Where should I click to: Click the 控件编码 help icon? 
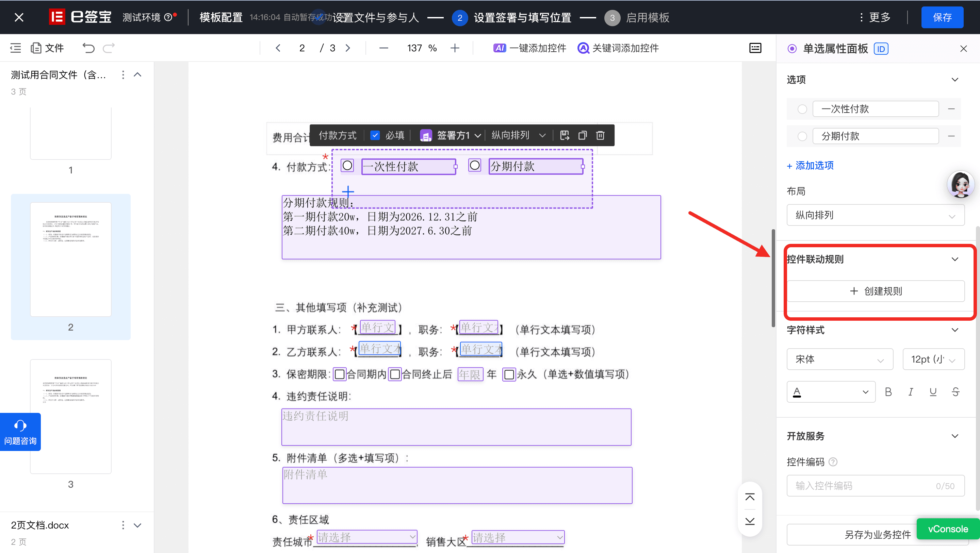coord(833,462)
